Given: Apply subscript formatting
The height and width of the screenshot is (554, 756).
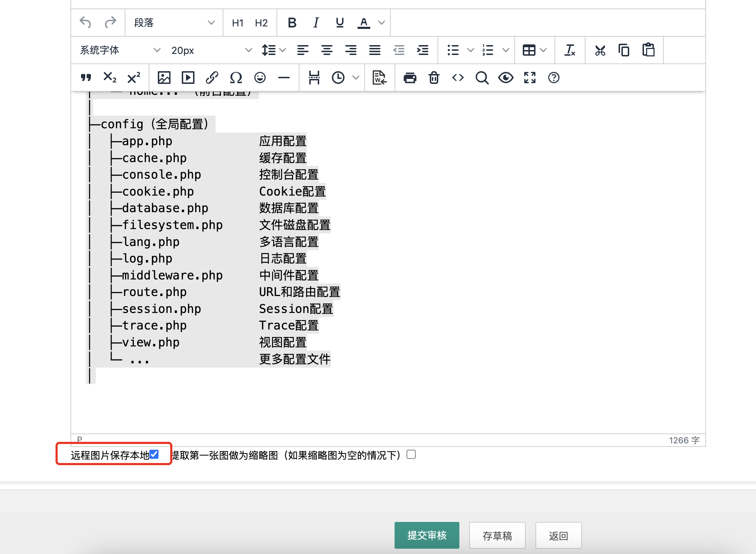Looking at the screenshot, I should (x=110, y=78).
